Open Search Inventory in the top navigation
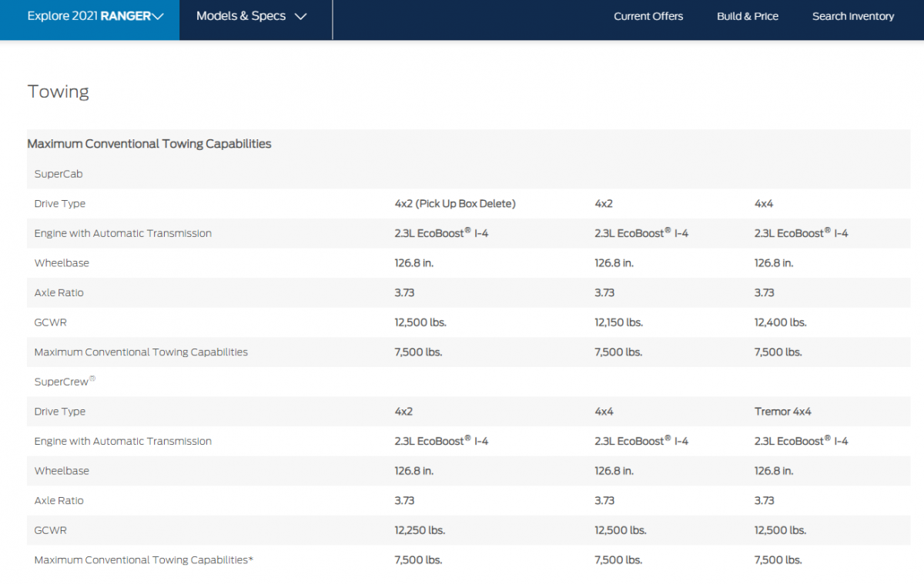The width and height of the screenshot is (924, 584). [x=852, y=16]
